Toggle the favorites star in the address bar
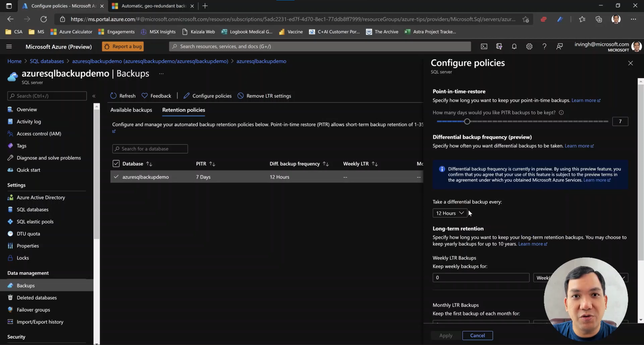Image resolution: width=644 pixels, height=345 pixels. (526, 19)
